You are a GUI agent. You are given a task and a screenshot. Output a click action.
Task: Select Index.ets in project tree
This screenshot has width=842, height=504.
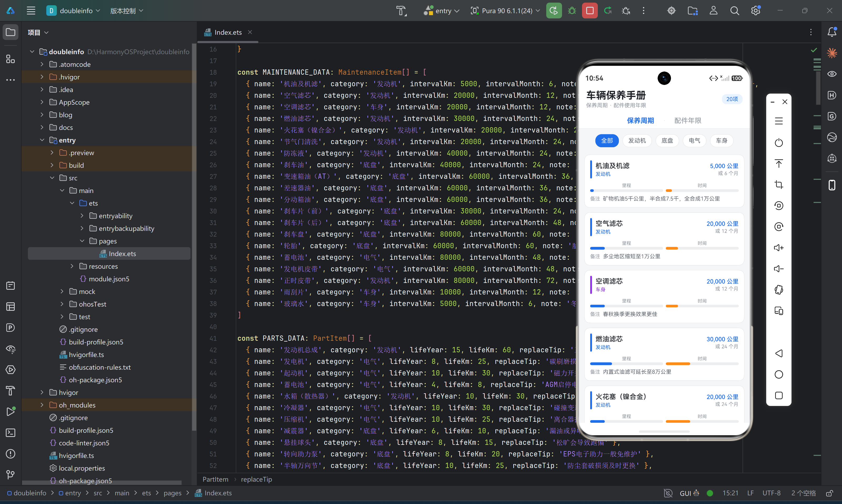(x=109, y=254)
